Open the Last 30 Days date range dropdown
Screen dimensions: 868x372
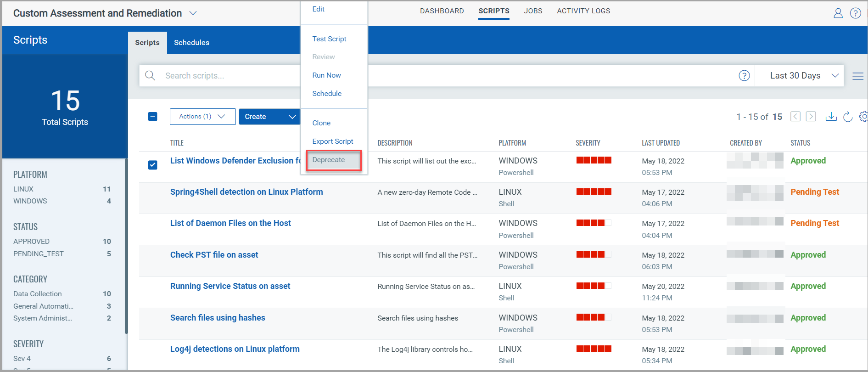804,76
